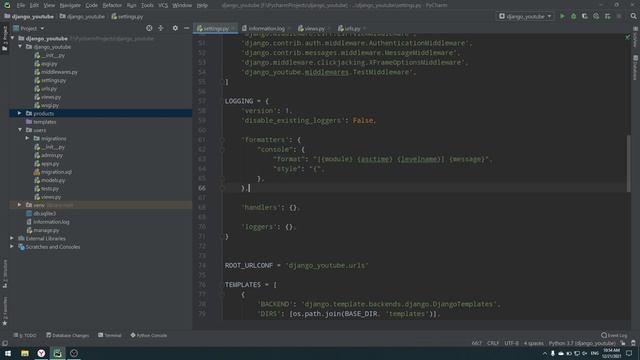Open the Refactor menu
This screenshot has height=360, width=640.
112,5
